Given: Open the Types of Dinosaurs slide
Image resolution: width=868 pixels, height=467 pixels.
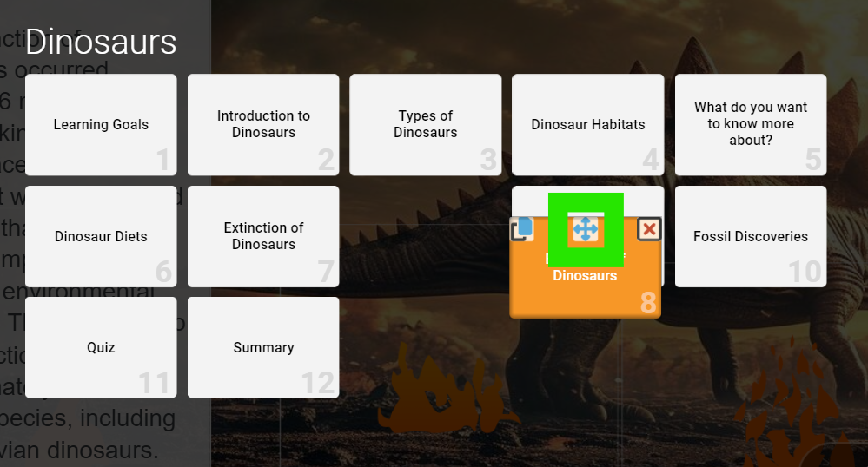Looking at the screenshot, I should coord(426,124).
